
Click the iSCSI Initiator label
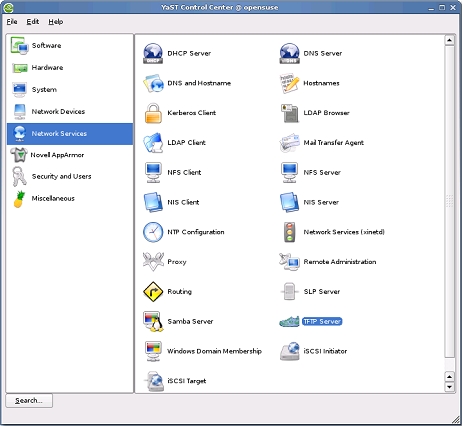[325, 351]
